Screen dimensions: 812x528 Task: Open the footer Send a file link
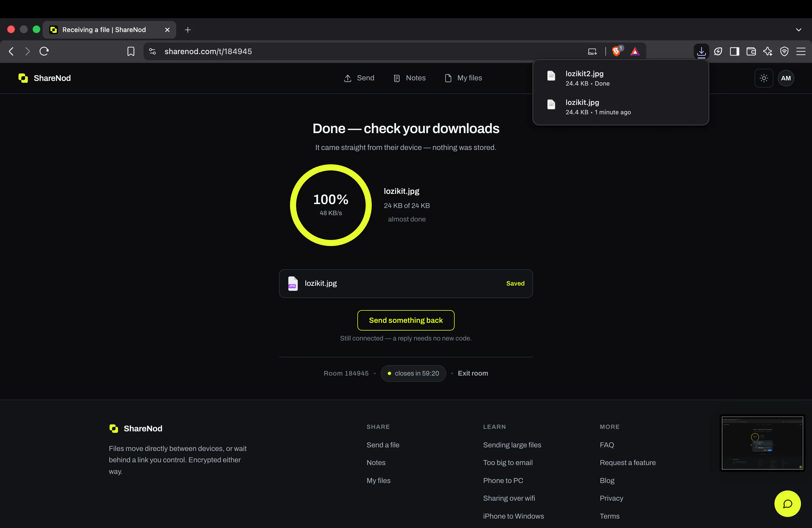383,445
